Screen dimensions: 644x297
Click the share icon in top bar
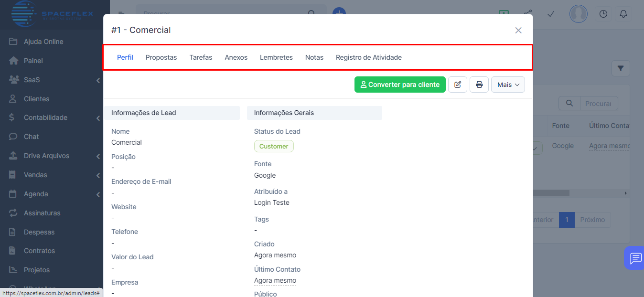[527, 14]
